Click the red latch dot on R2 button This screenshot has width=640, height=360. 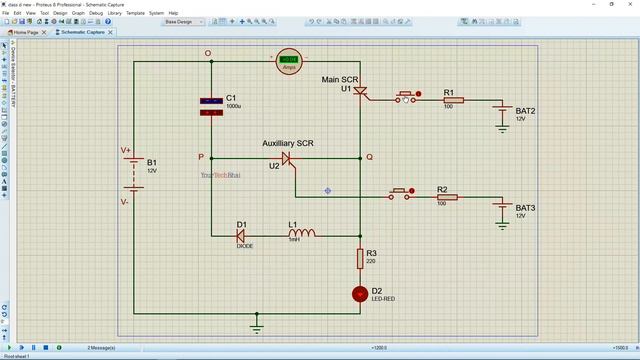click(412, 191)
